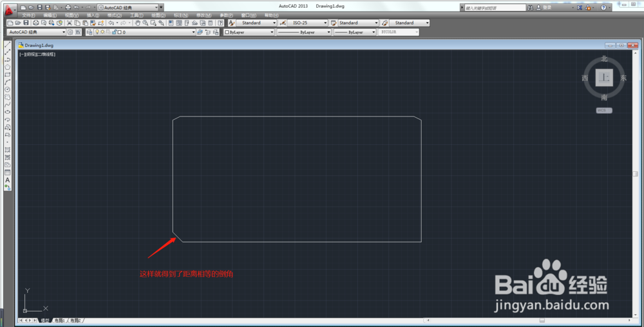The width and height of the screenshot is (644, 327).
Task: Click the Open folder icon in quick access bar
Action: [31, 7]
